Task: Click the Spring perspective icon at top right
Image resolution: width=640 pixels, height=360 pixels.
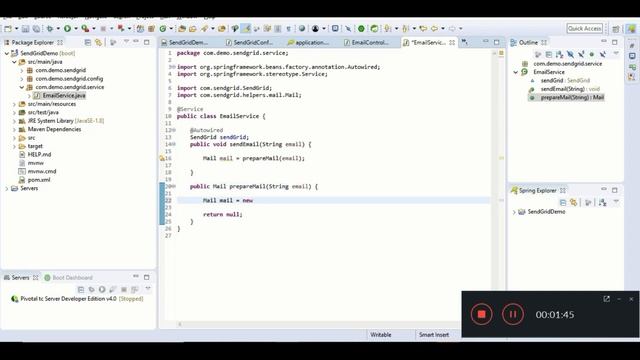Action: [631, 29]
